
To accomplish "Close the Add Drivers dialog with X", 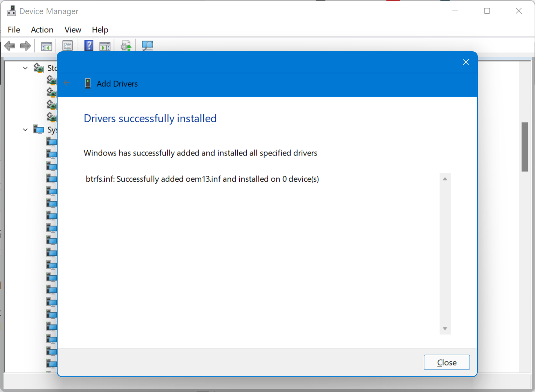I will [466, 62].
